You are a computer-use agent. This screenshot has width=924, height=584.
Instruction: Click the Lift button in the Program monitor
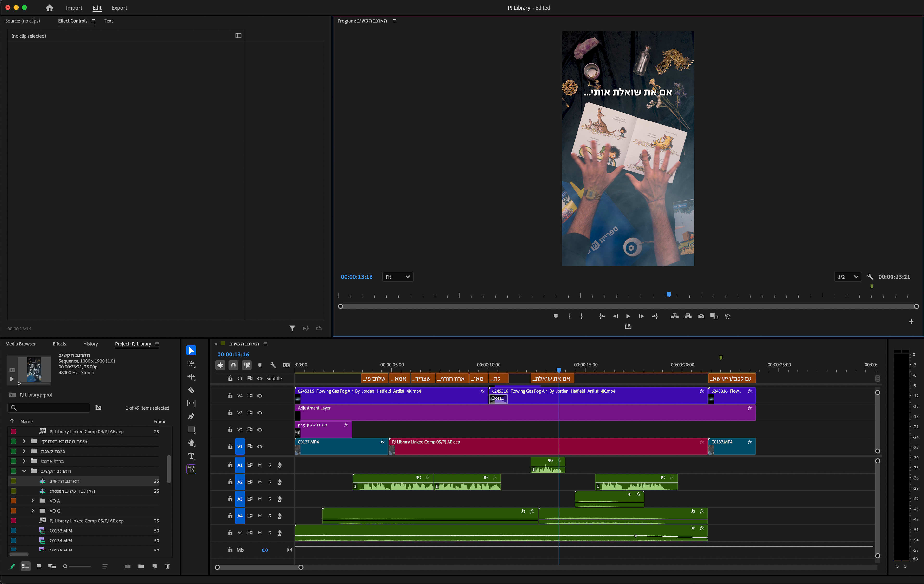pyautogui.click(x=674, y=316)
